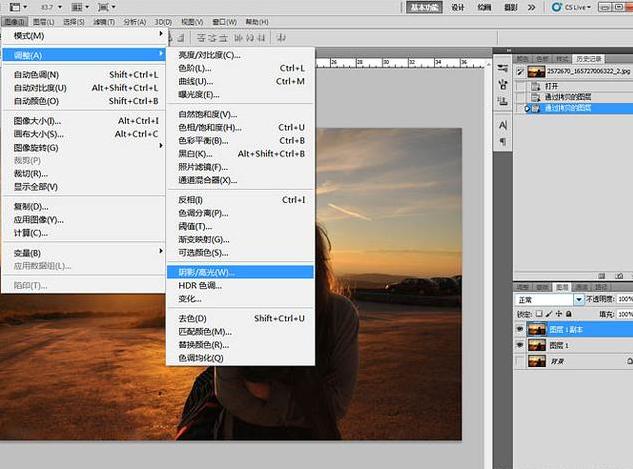Choose HDR 色调... menu item
Screen dimensions: 633x469
[240, 285]
